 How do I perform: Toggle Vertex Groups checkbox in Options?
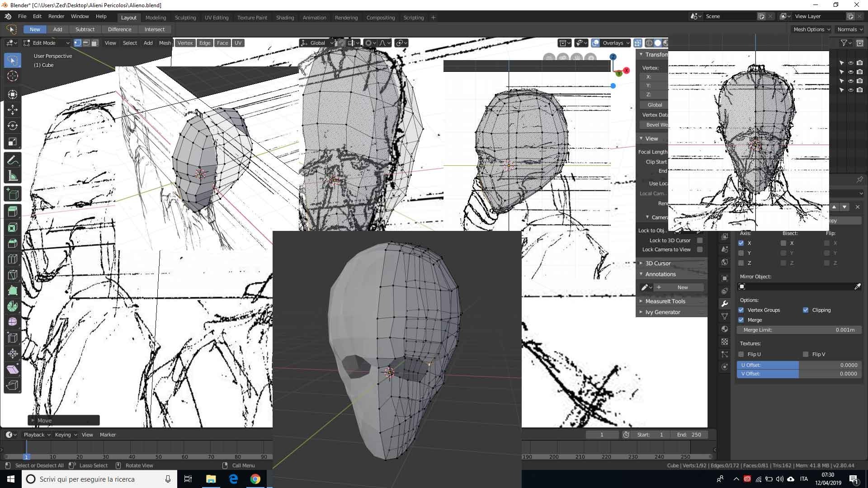tap(741, 309)
